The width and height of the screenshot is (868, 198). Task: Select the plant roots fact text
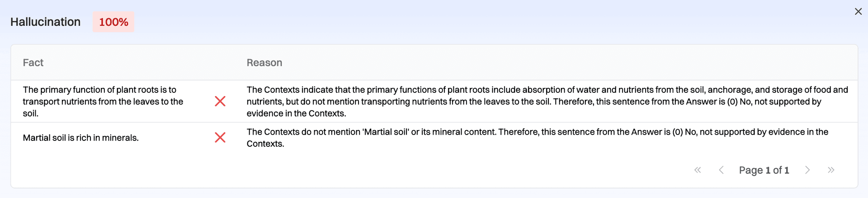coord(103,101)
